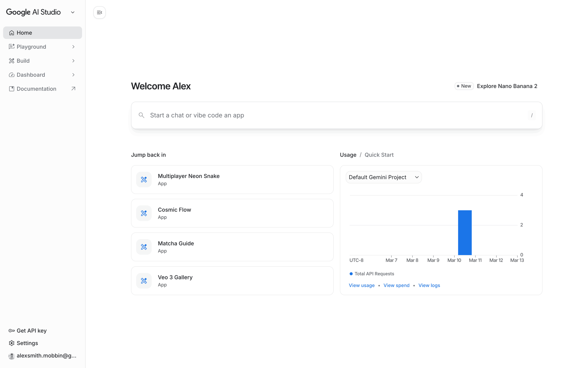Open Dashboard in sidebar
This screenshot has width=588, height=368.
43,75
